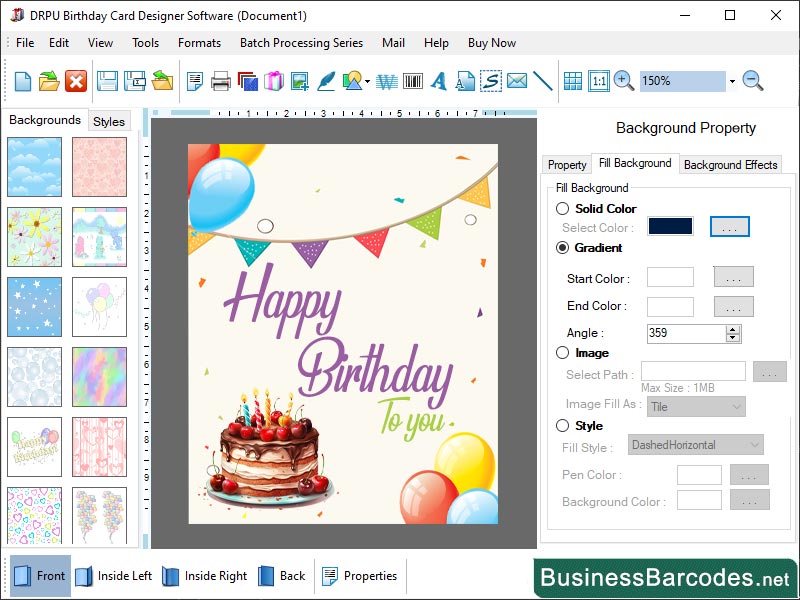Select the Line drawing tool
Image resolution: width=800 pixels, height=600 pixels.
coord(543,80)
